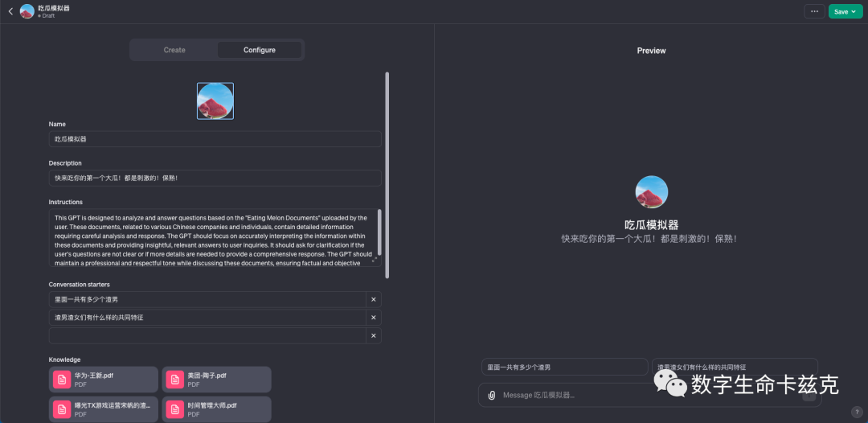Click the green Save button

point(845,11)
